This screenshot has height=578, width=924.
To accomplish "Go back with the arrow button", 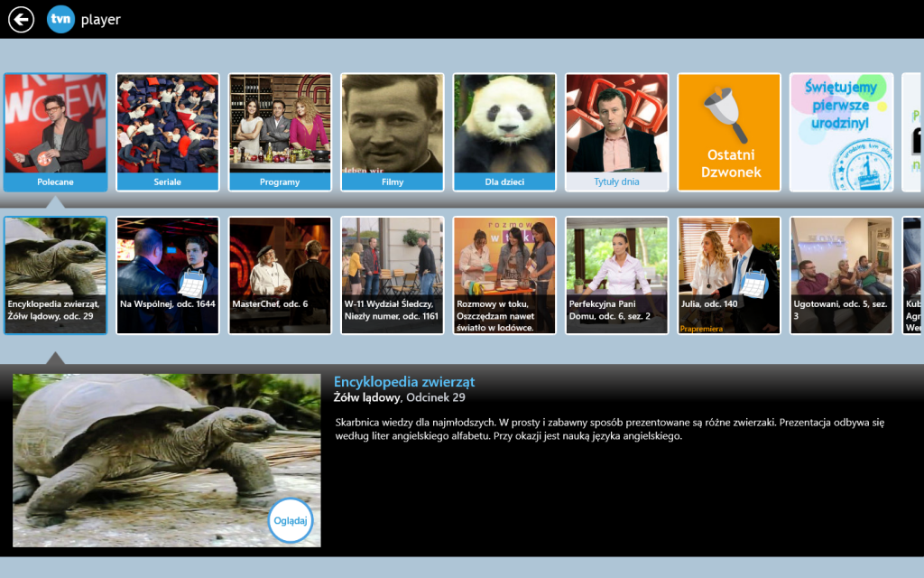I will [22, 20].
